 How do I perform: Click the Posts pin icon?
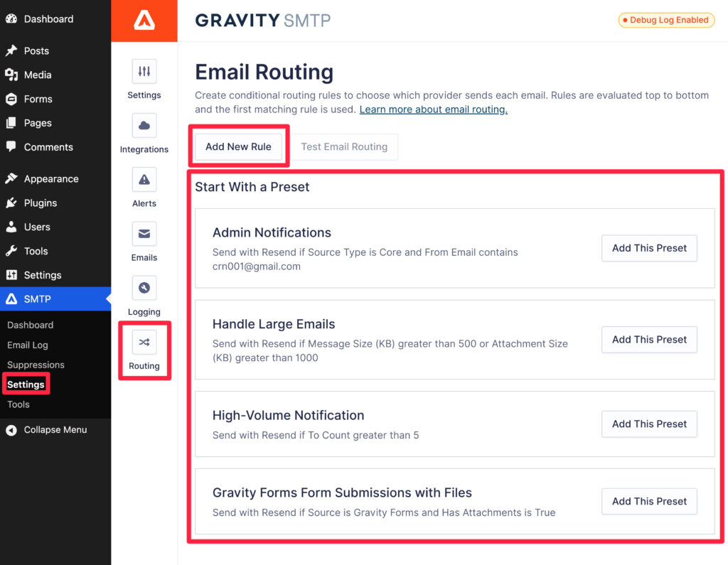pyautogui.click(x=11, y=50)
